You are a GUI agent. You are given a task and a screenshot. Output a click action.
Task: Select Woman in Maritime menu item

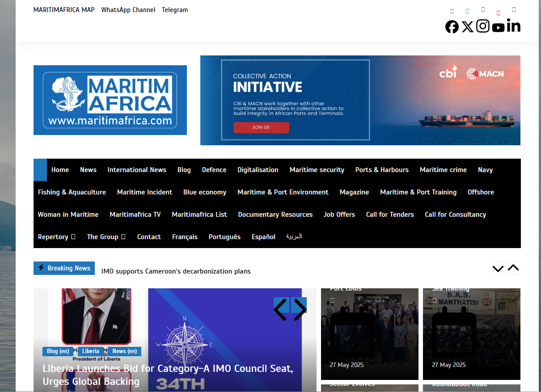tap(68, 215)
